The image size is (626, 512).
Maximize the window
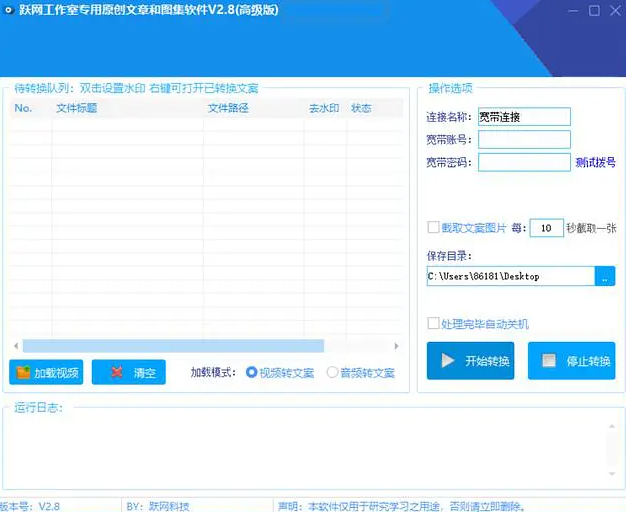594,11
